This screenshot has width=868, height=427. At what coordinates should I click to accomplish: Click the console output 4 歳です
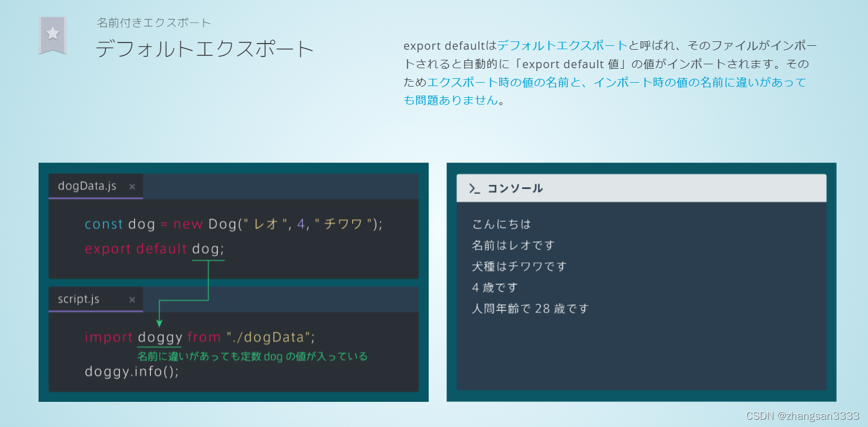tap(495, 288)
